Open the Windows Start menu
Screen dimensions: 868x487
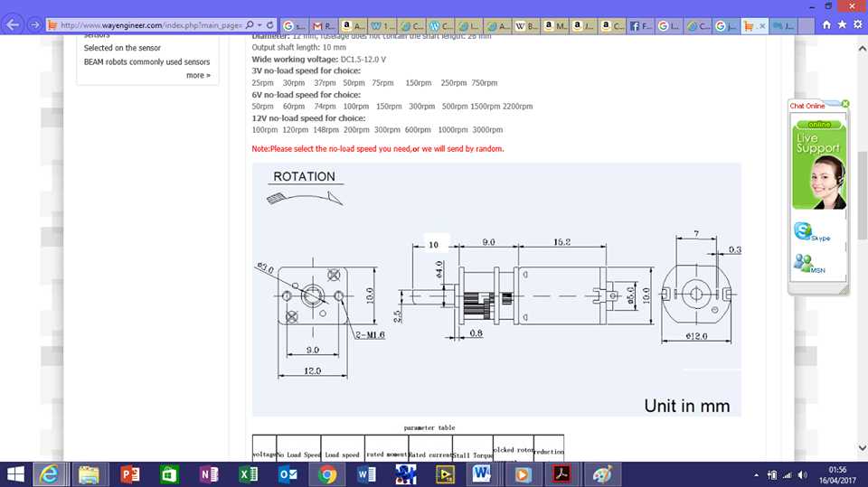(x=15, y=474)
